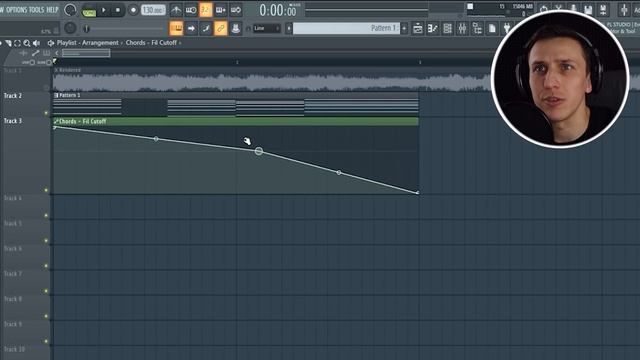The height and width of the screenshot is (360, 640).
Task: Click the save project disk icon
Action: 588,10
